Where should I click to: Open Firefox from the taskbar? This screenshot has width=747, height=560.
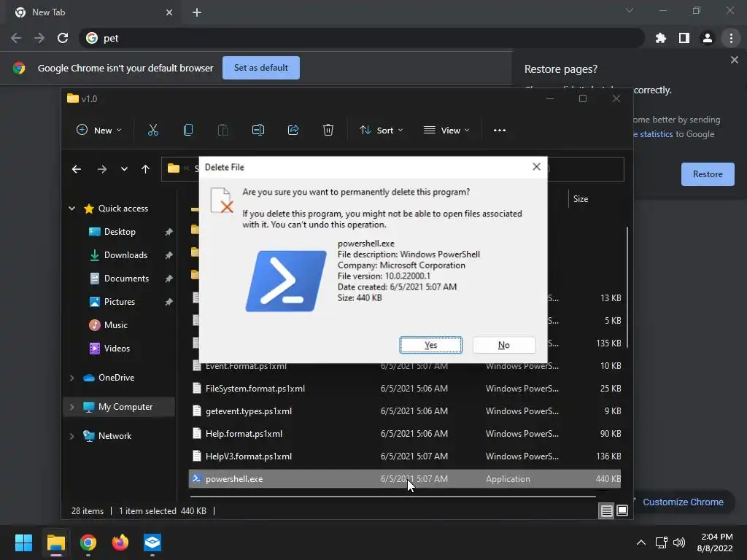[120, 542]
